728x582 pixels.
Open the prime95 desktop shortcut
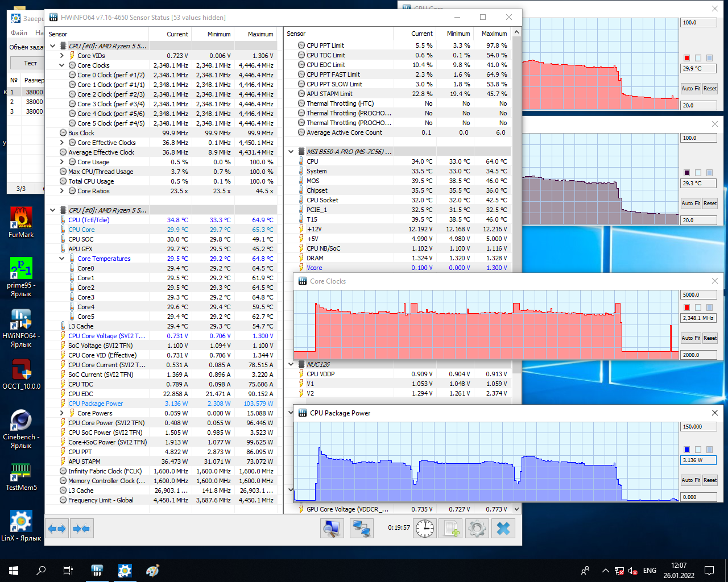tap(21, 277)
